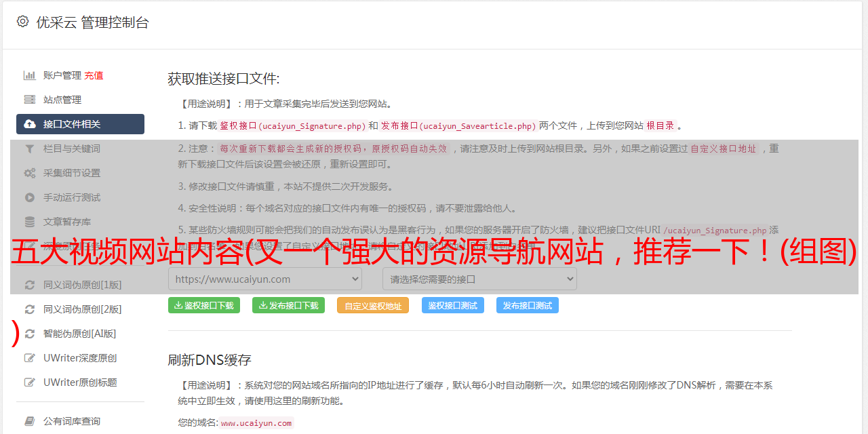Click the green 发布接口下载 button
Viewport: 868px width, 434px height.
coord(289,305)
